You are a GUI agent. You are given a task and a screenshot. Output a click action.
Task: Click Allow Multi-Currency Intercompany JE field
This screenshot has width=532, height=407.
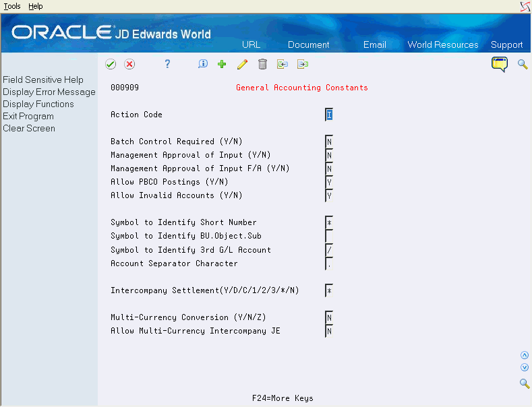(329, 331)
